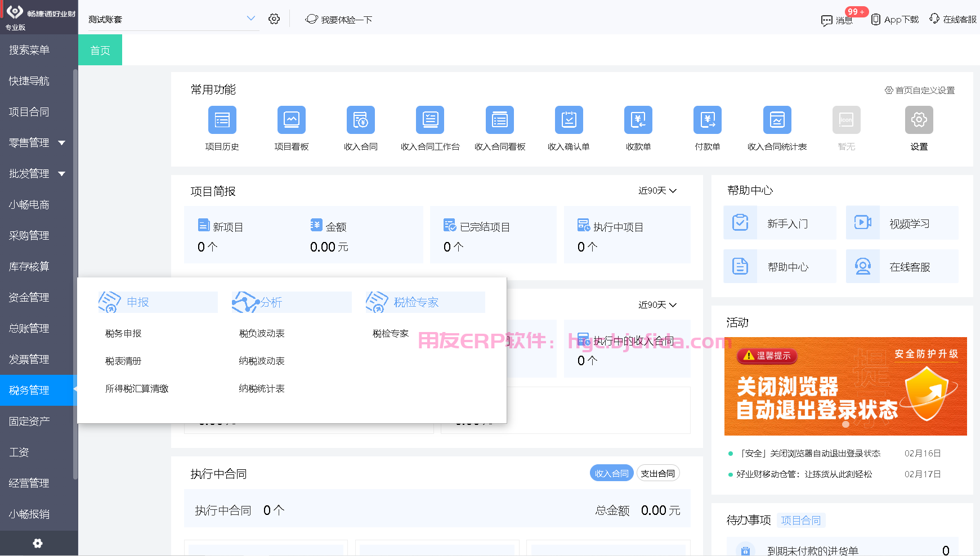This screenshot has height=556, width=980.
Task: Select 收入合同 toggle in 执行中合同
Action: (611, 473)
